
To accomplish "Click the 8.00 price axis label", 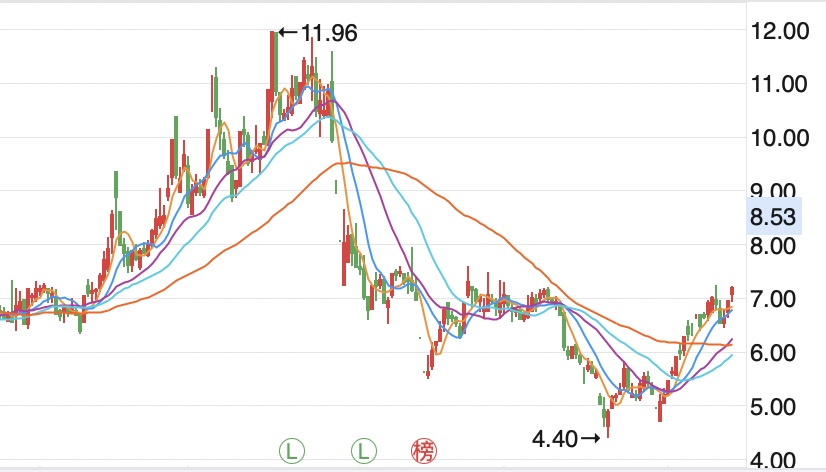I will point(773,246).
